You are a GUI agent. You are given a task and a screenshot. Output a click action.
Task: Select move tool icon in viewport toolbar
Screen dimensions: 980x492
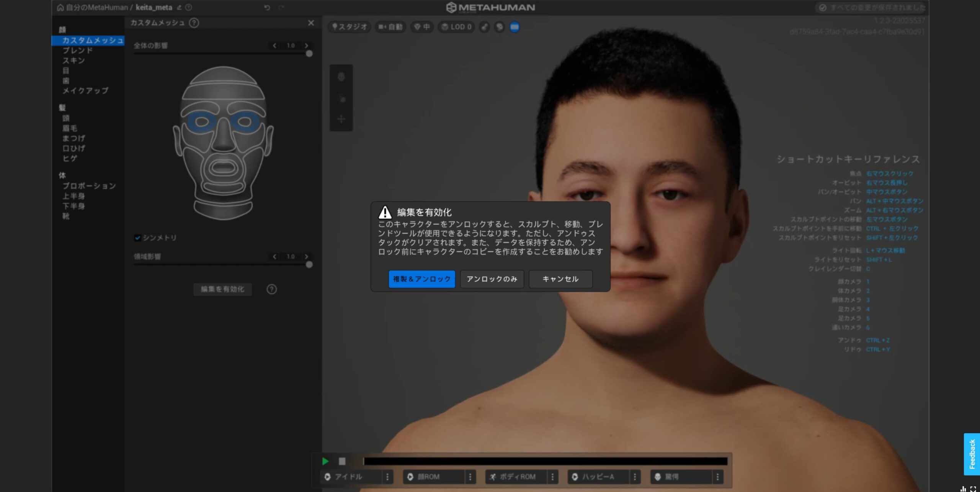click(x=341, y=119)
